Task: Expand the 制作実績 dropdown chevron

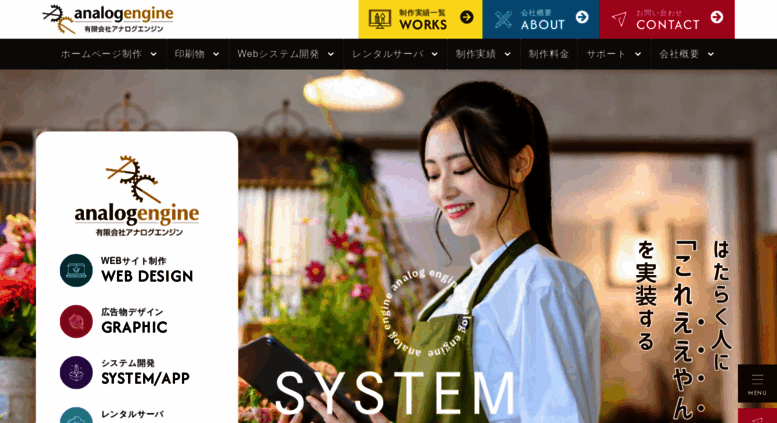Action: [507, 54]
